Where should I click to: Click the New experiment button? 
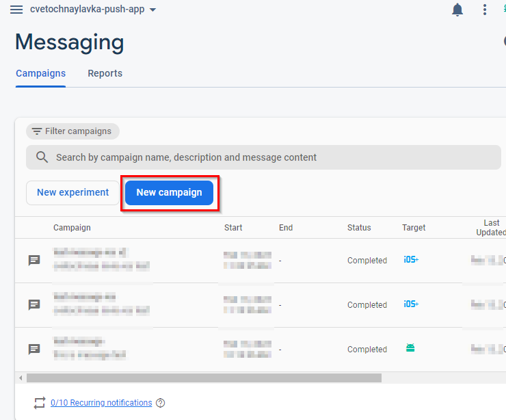(x=72, y=193)
